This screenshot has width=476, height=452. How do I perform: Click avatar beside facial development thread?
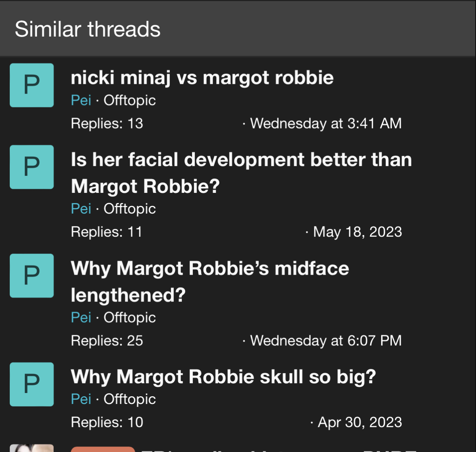pyautogui.click(x=32, y=167)
